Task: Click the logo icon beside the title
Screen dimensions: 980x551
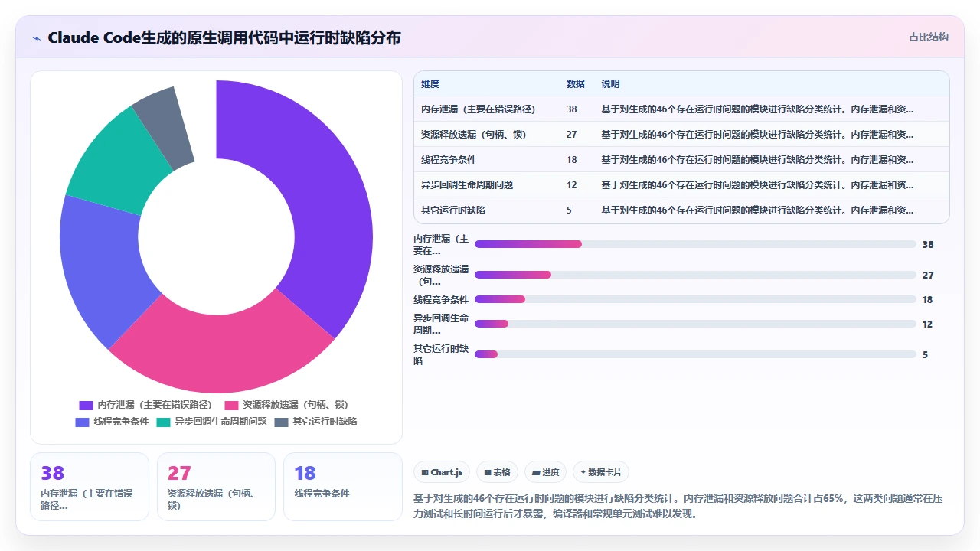Action: [37, 38]
